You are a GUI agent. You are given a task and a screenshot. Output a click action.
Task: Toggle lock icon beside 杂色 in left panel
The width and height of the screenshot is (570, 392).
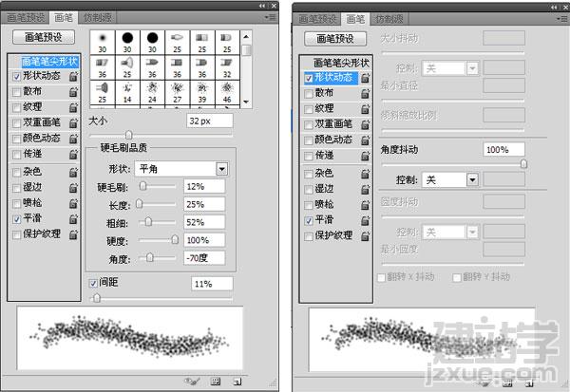pos(73,172)
